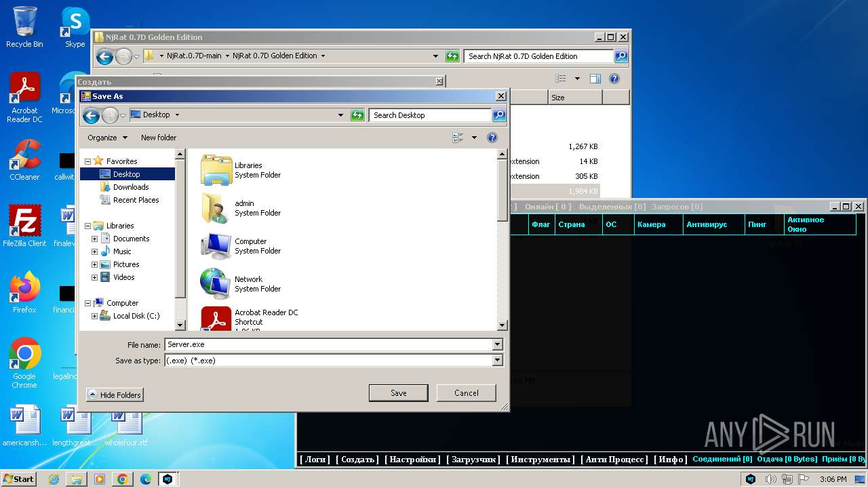Screen dimensions: 868x488
Task: Click Search NjRat 0.7D Golden Edition field
Action: pos(538,56)
